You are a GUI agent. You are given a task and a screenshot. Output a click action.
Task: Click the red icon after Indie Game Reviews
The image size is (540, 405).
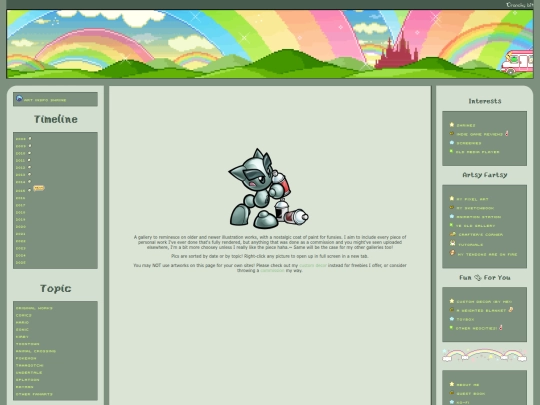(x=507, y=133)
